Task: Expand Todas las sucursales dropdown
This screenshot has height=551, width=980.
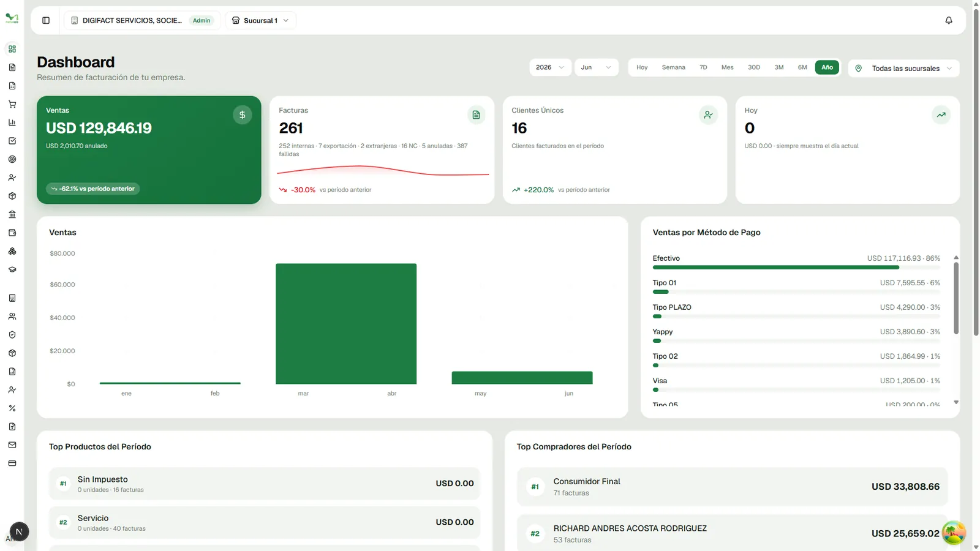Action: point(903,68)
